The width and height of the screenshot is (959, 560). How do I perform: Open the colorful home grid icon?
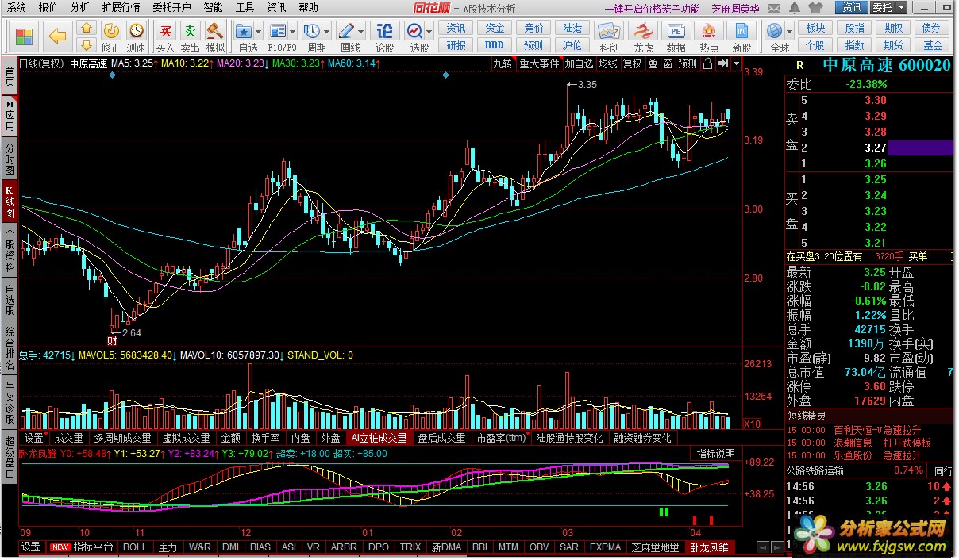[x=25, y=36]
